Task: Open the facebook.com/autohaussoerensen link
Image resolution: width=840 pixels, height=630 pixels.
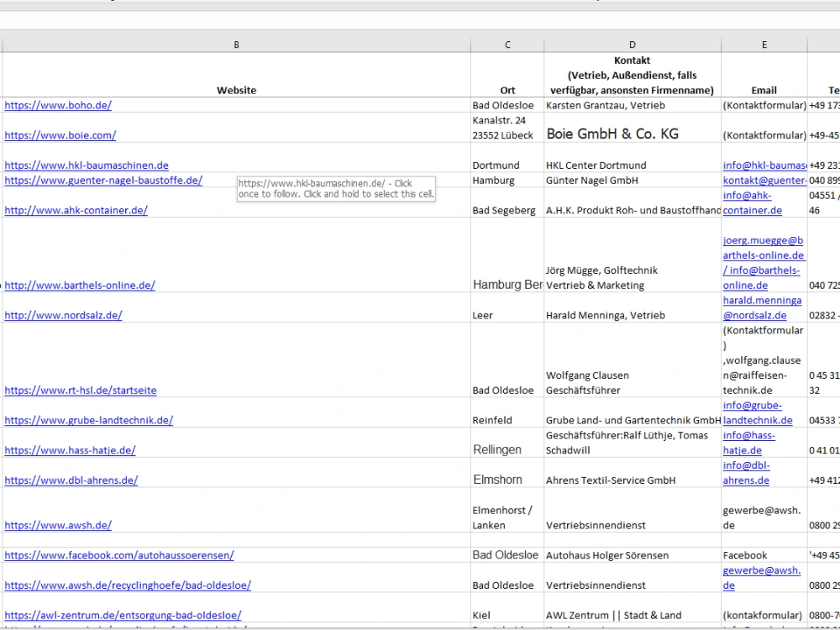Action: coord(119,555)
